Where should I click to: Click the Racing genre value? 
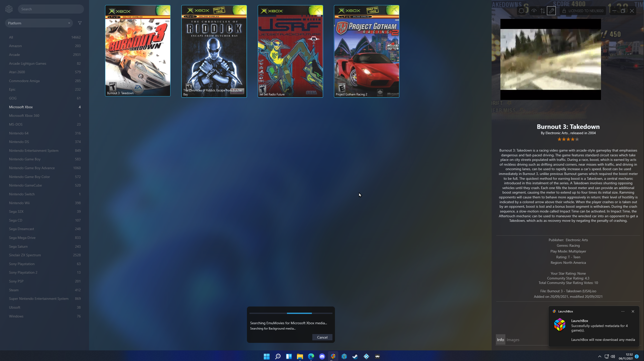pos(574,245)
